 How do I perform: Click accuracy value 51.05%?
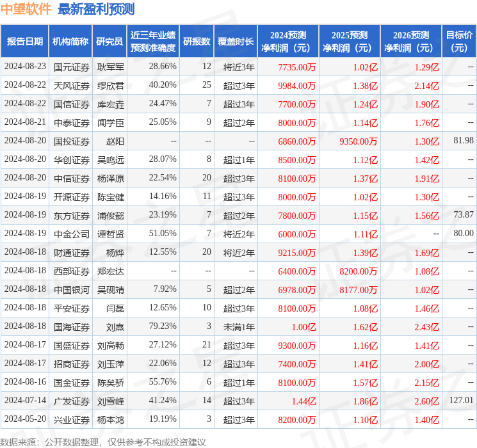(x=163, y=233)
